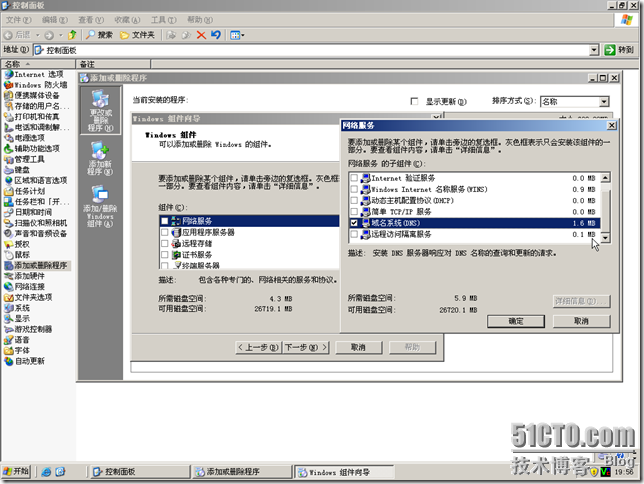Select 添加新程序 sidebar icon
Screen dimensions: 644x484
[100, 158]
